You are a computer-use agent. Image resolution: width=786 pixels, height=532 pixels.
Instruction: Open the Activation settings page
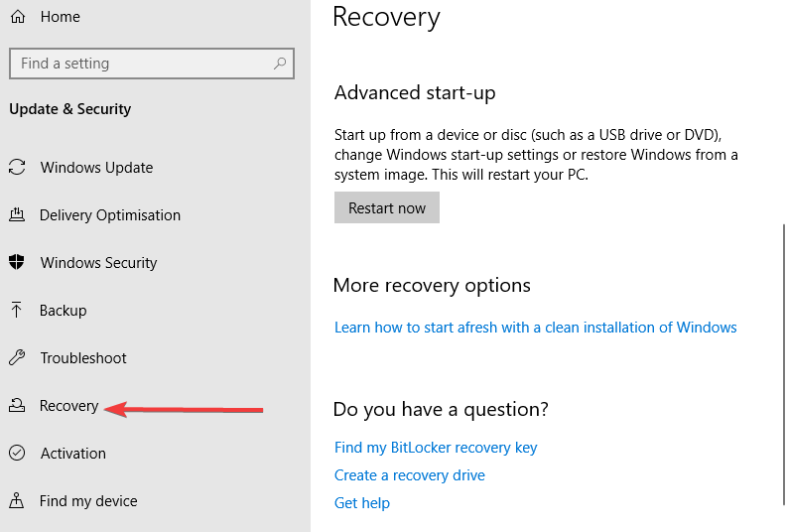click(x=73, y=454)
